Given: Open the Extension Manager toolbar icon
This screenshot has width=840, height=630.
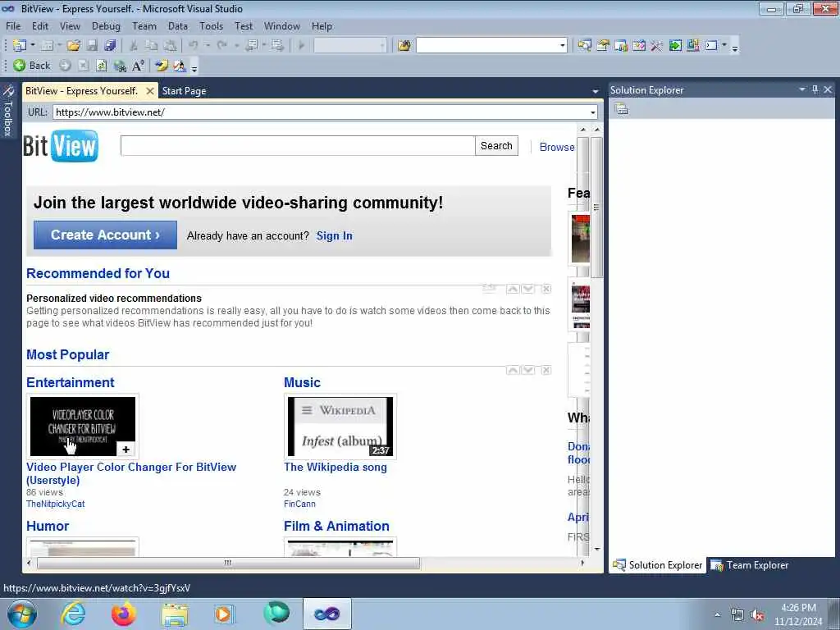Looking at the screenshot, I should [692, 46].
